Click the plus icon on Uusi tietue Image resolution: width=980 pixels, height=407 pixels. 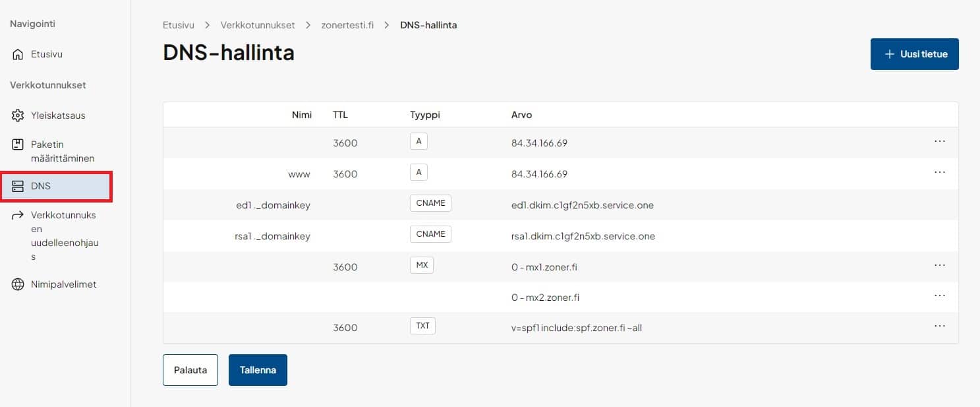pos(890,54)
